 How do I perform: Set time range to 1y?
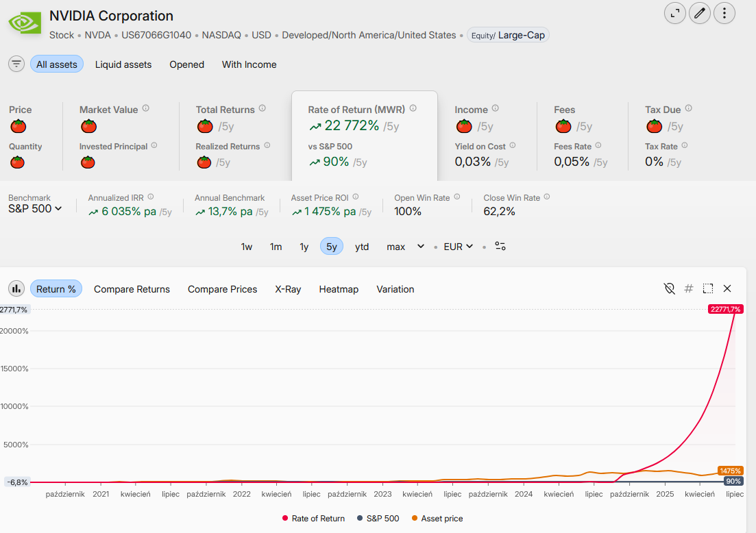click(304, 247)
